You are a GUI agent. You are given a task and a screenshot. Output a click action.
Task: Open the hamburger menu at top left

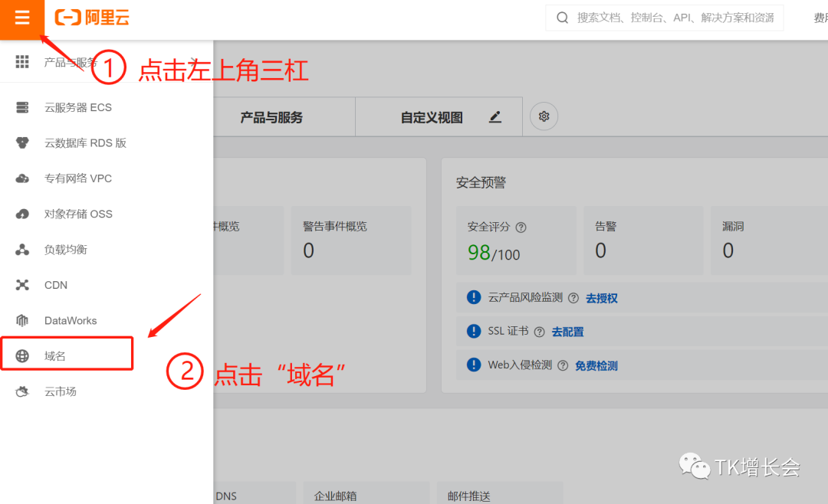21,18
